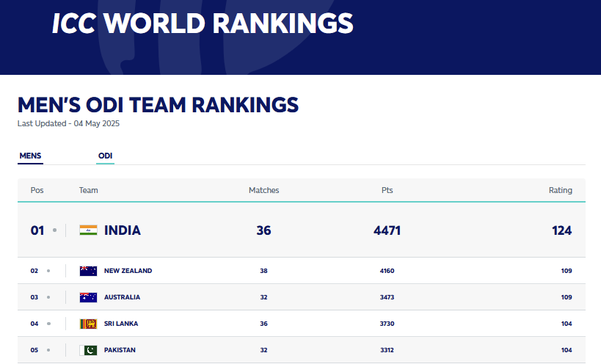
Task: Click New Zealand's rank movement dot
Action: pos(48,271)
